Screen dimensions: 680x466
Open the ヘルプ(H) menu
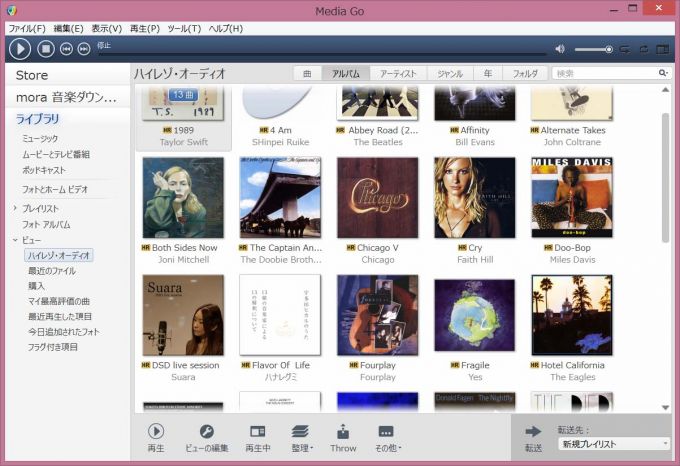click(x=226, y=29)
